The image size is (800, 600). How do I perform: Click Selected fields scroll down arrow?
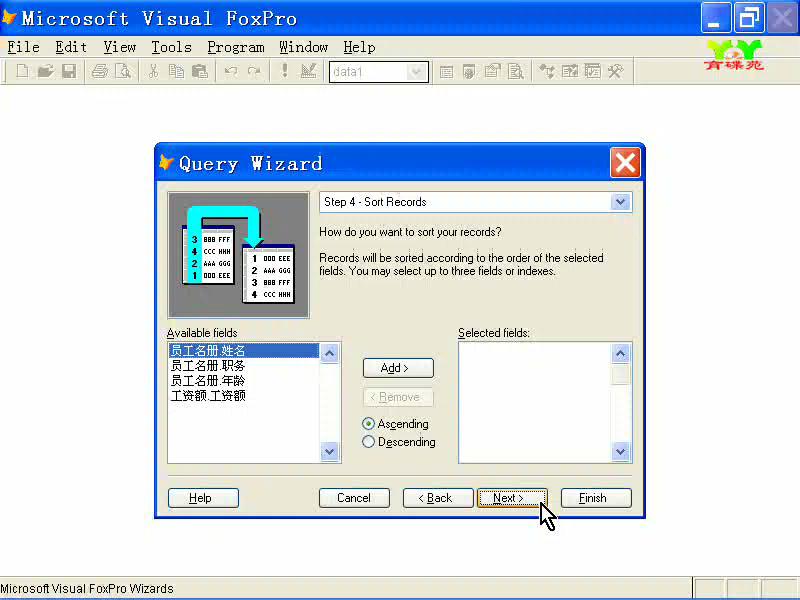click(620, 452)
